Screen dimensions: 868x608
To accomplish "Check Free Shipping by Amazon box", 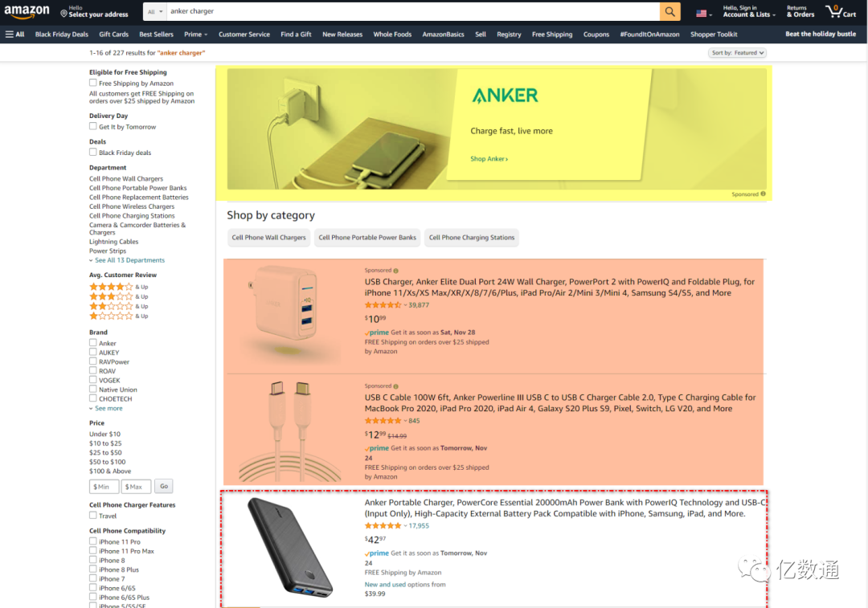I will tap(93, 83).
